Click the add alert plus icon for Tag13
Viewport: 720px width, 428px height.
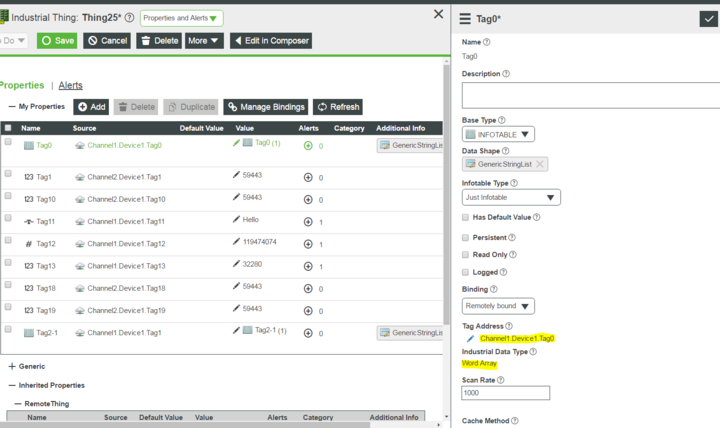coord(308,266)
